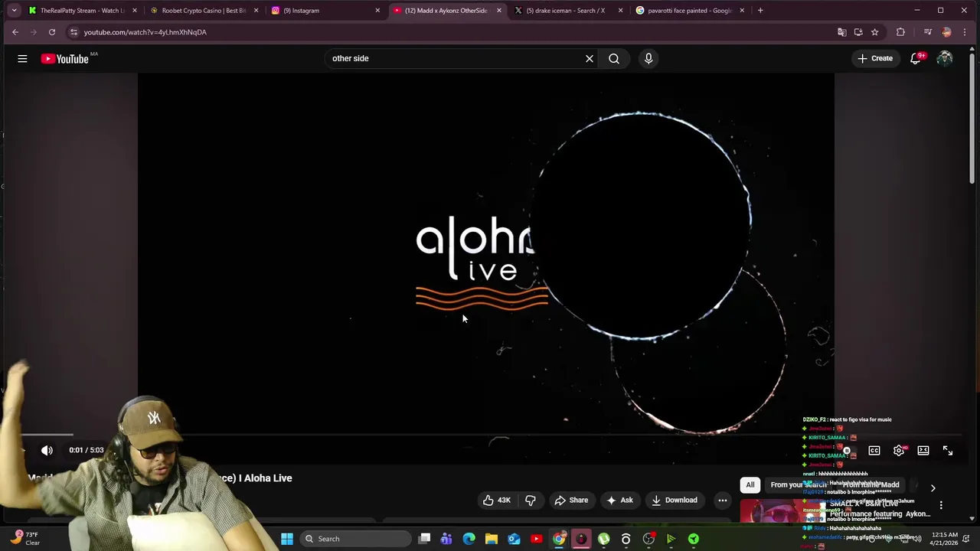Open the Chrome profile avatar
980x551 pixels.
(x=947, y=32)
